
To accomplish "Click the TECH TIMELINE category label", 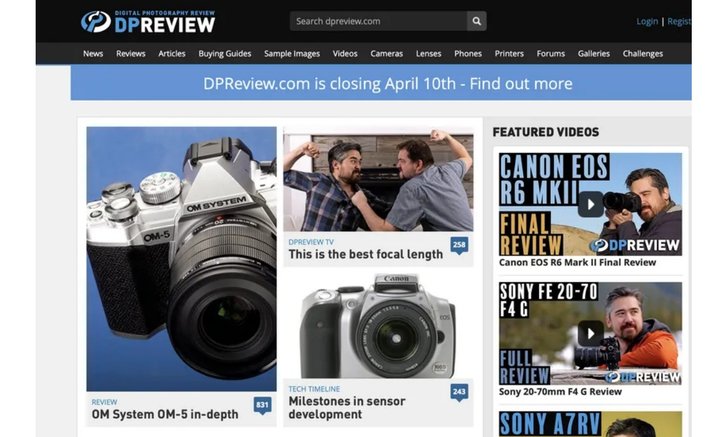I will click(314, 389).
